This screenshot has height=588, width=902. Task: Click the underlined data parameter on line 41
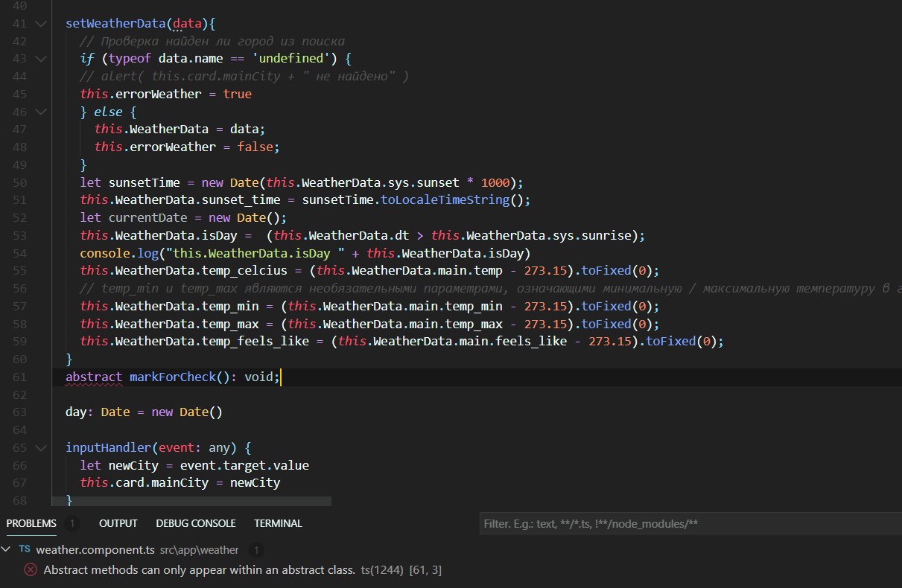pos(187,23)
